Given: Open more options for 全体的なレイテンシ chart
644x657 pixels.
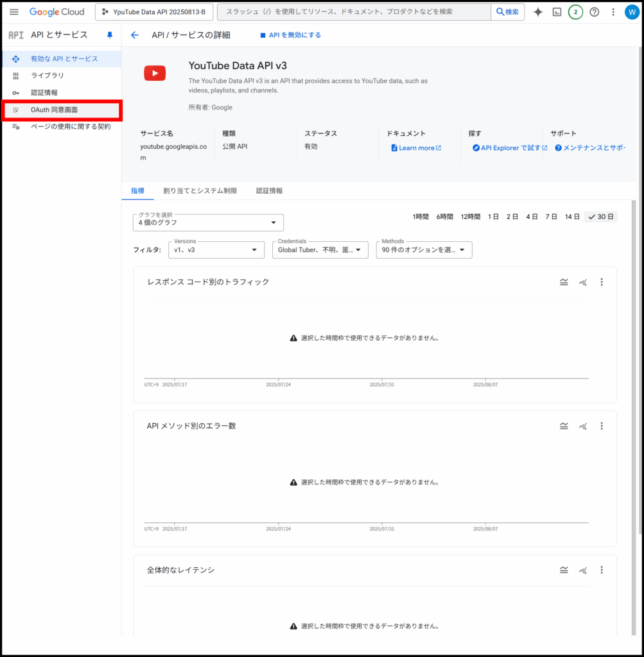Looking at the screenshot, I should tap(602, 570).
